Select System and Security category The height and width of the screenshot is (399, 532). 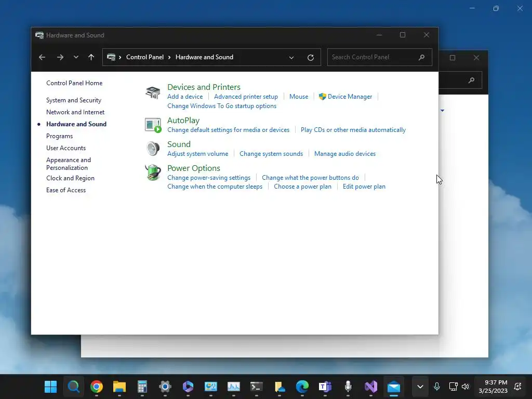74,100
